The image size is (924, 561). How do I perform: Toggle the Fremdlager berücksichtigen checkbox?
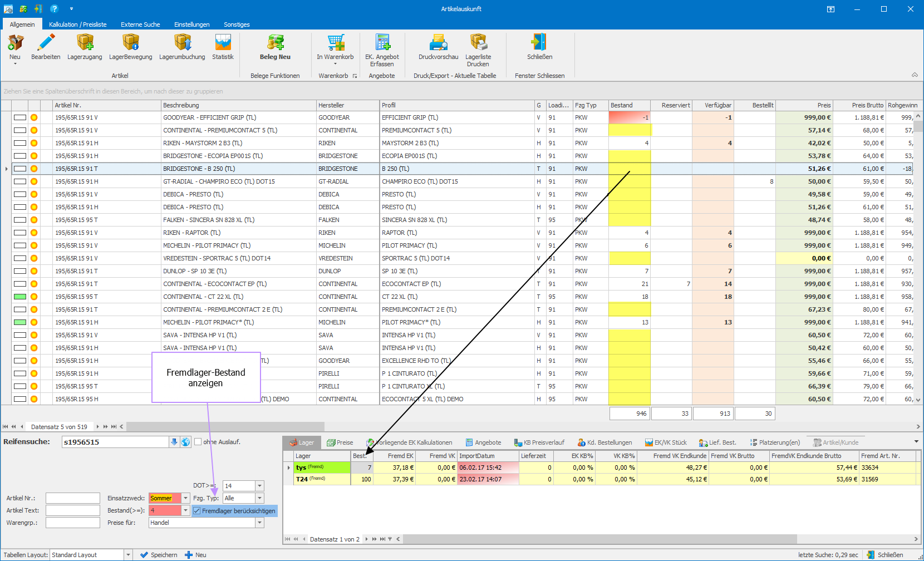pos(197,511)
